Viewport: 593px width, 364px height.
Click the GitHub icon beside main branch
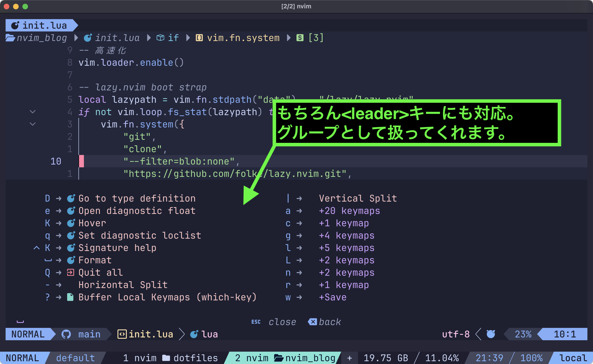point(66,334)
